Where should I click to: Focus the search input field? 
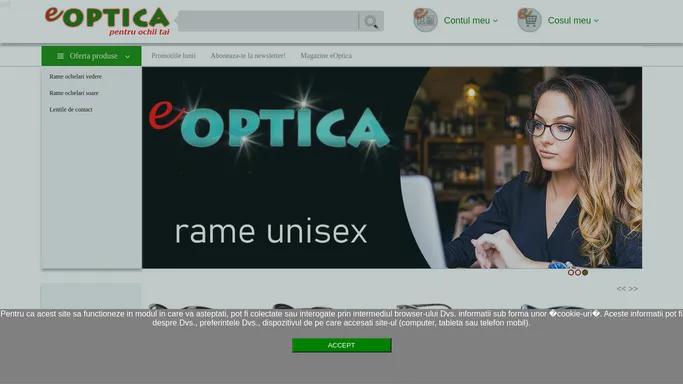[x=268, y=21]
